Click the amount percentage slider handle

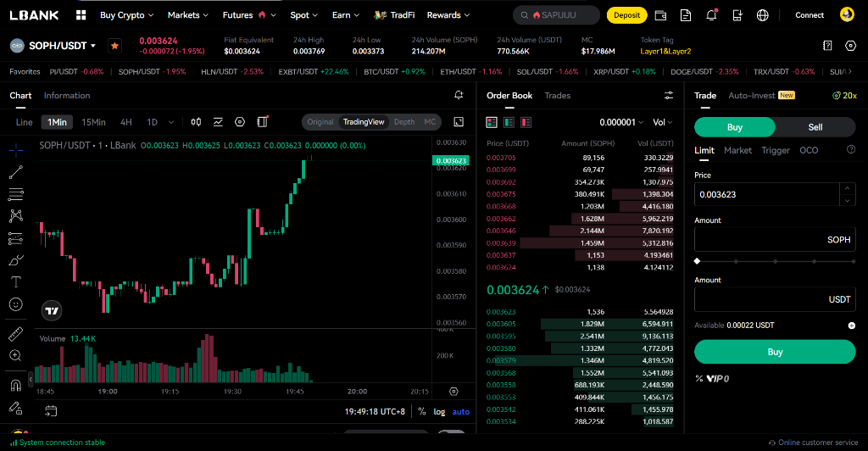coord(697,261)
